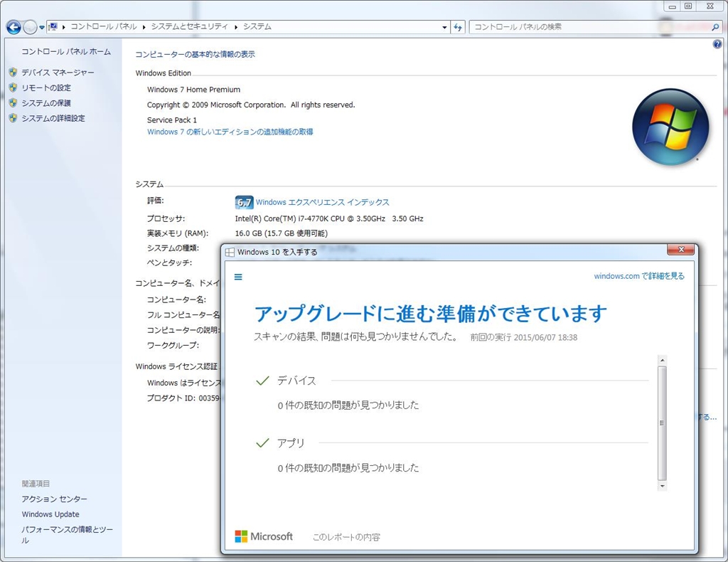Click the shield icon beside システムの保護

[13, 102]
